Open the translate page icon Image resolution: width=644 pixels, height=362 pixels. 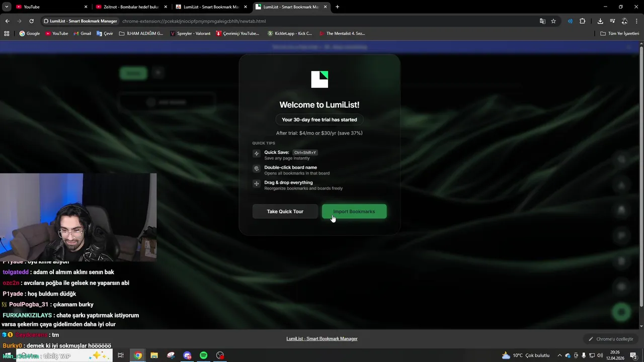coord(542,21)
